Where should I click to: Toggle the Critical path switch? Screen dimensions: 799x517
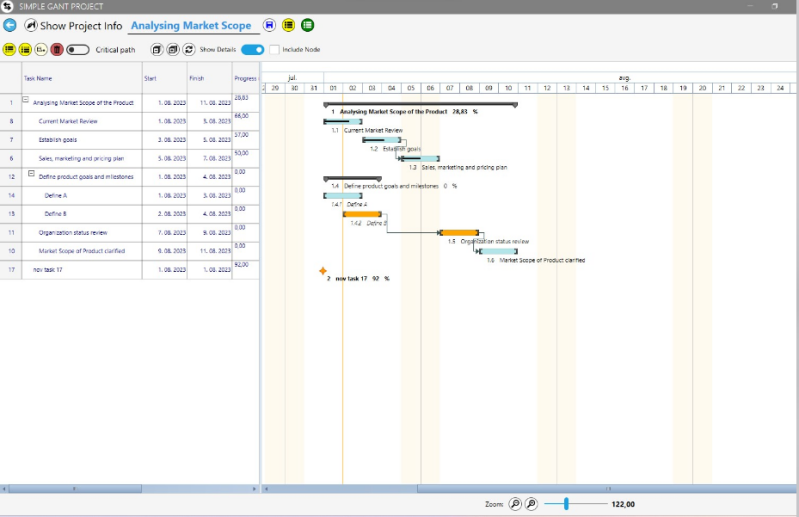pos(78,49)
